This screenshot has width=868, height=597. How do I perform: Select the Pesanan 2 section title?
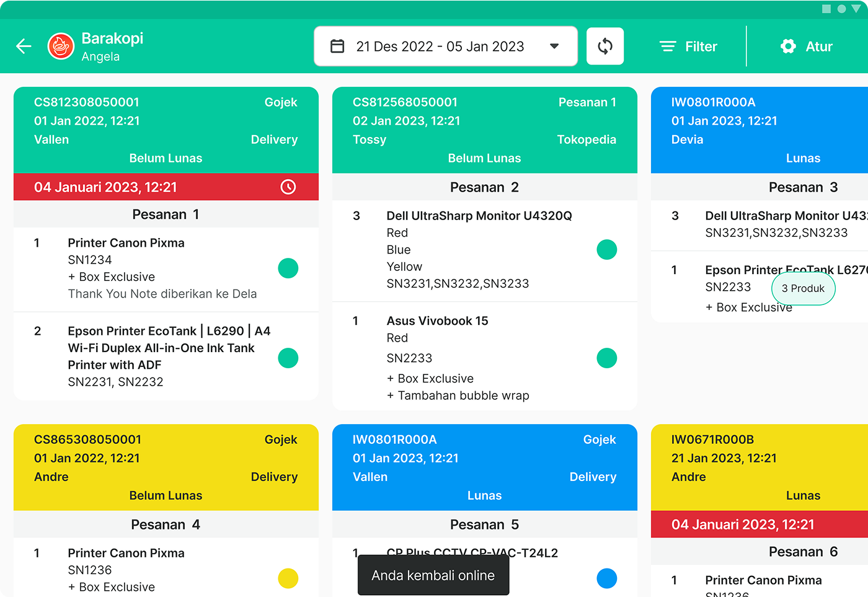pyautogui.click(x=485, y=187)
